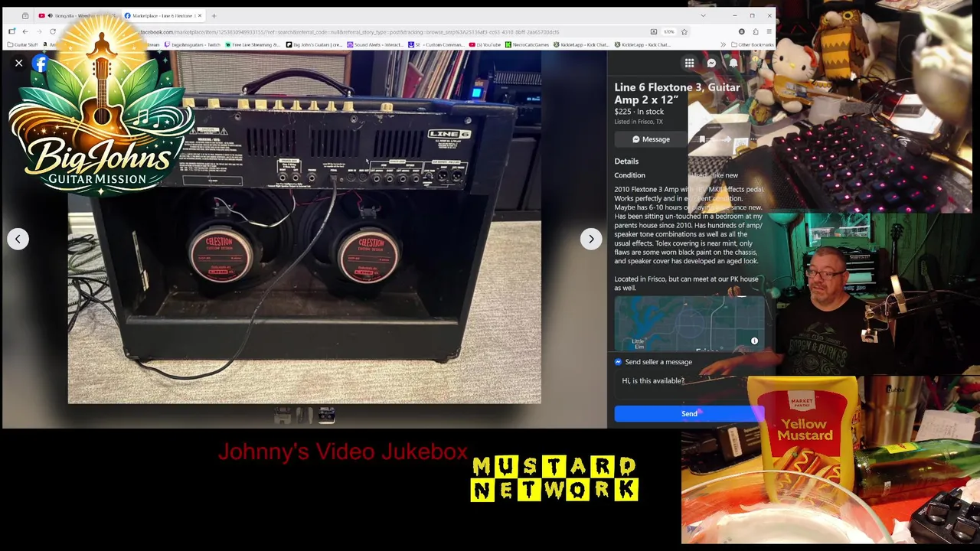
Task: Open the Custom Commands bookmark
Action: tap(436, 44)
